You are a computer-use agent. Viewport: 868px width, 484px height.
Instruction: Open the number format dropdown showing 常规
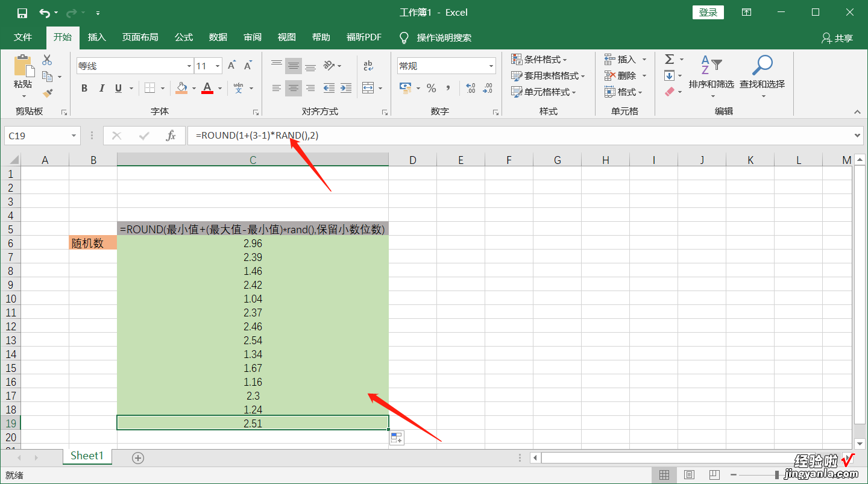click(491, 66)
